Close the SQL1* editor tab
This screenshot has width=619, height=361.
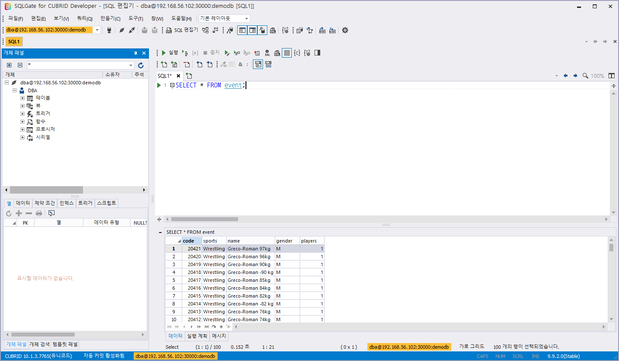click(x=178, y=75)
